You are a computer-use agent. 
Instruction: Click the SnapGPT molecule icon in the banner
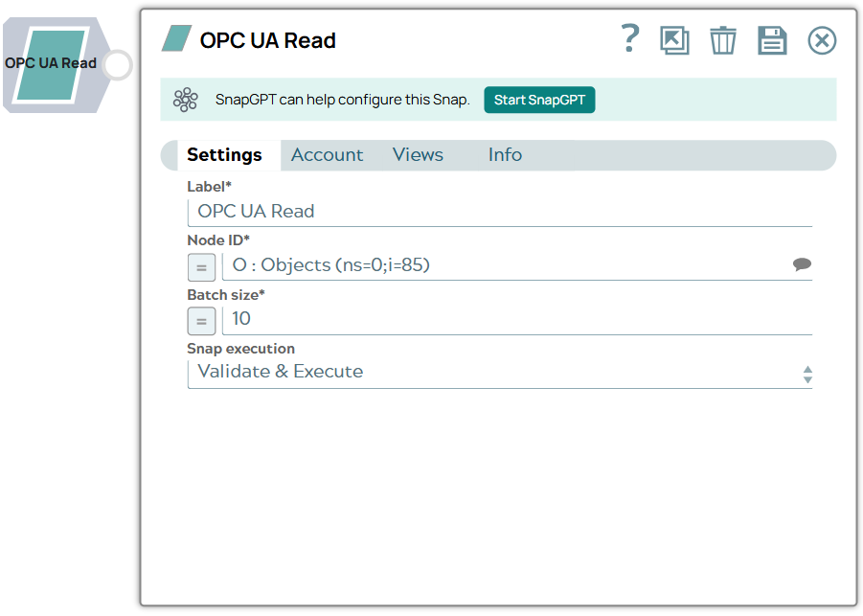tap(185, 99)
